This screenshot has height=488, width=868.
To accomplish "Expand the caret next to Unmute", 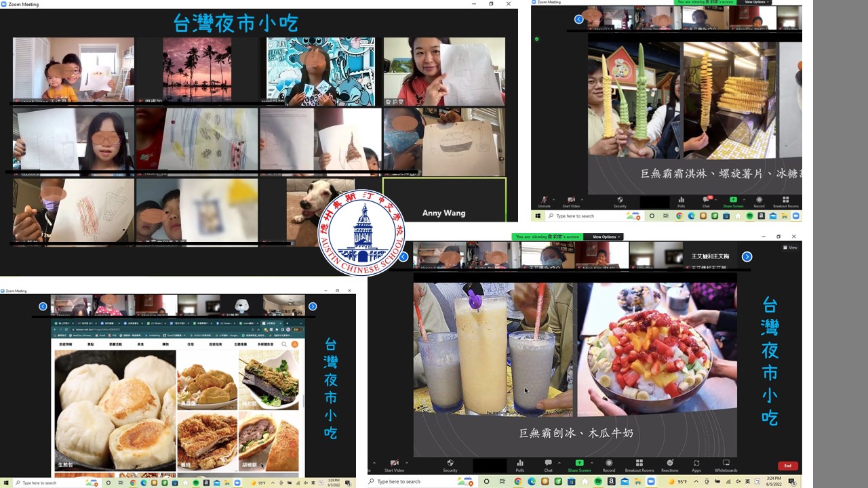I will tap(555, 199).
